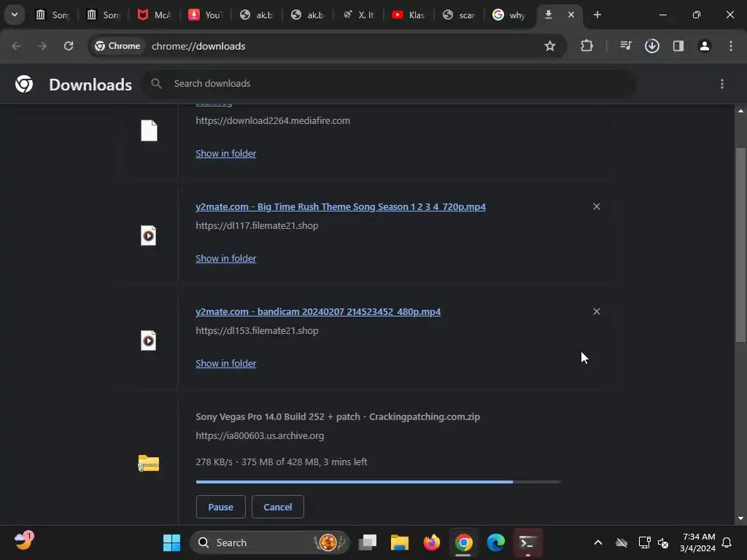Image resolution: width=747 pixels, height=560 pixels.
Task: Click the muted volume icon in tray
Action: tap(662, 542)
